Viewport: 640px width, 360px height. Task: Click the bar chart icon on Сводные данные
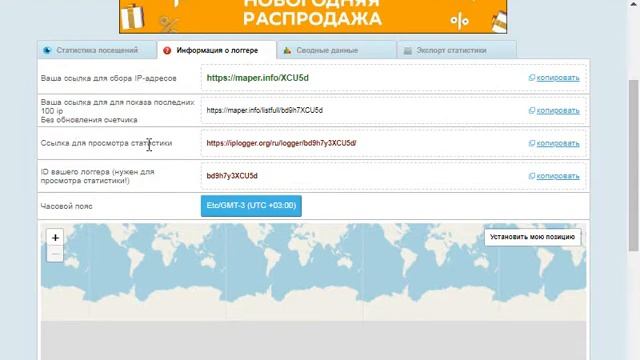pyautogui.click(x=287, y=50)
